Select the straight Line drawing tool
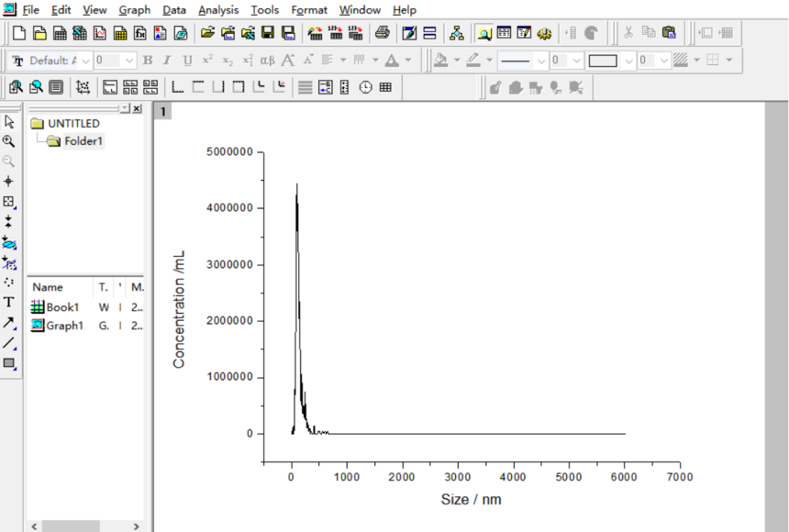This screenshot has height=532, width=789. pos(9,343)
